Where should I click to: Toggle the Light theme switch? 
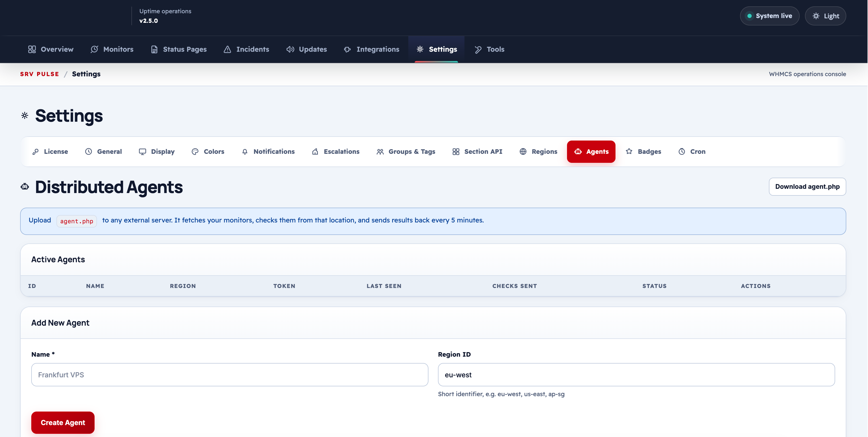tap(825, 16)
